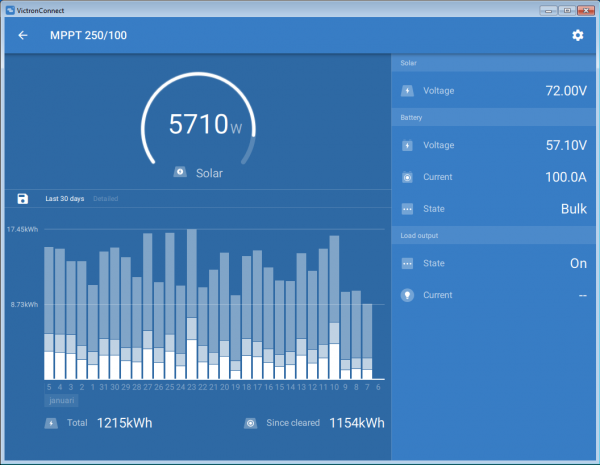Click the 5710 W solar power gauge
This screenshot has height=465, width=600.
coord(205,127)
